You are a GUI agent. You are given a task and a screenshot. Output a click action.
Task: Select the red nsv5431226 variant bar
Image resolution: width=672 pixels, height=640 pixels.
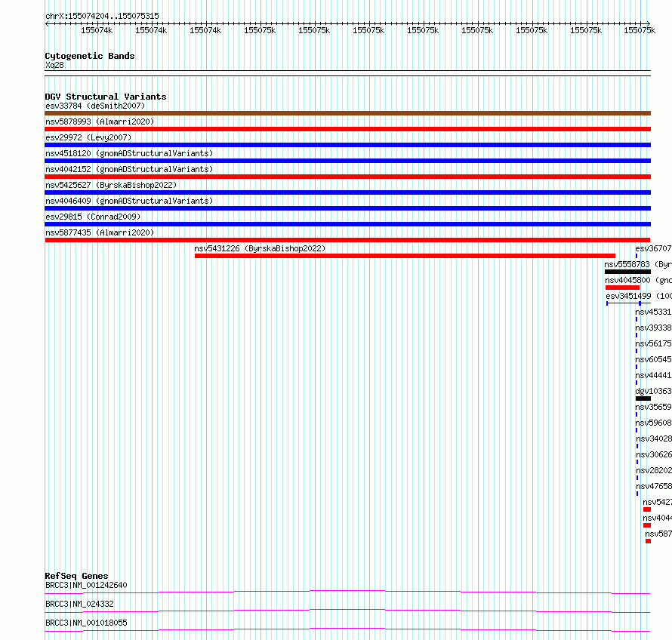(405, 256)
